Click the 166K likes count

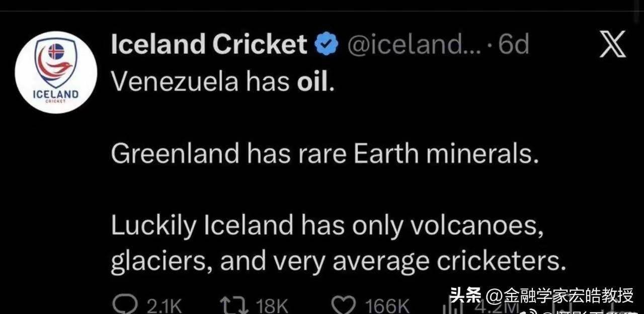point(387,306)
